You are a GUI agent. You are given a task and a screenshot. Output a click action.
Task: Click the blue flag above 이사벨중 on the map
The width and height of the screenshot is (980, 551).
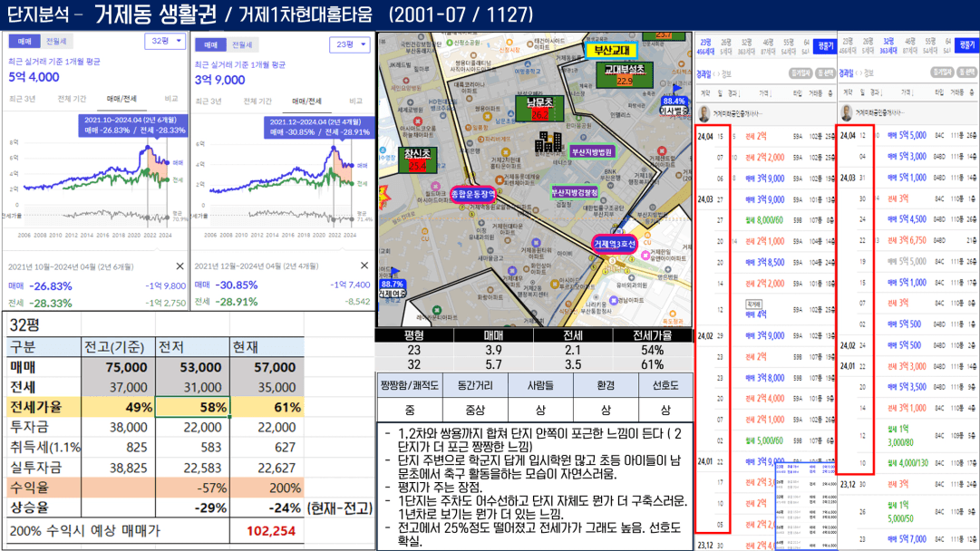(677, 89)
